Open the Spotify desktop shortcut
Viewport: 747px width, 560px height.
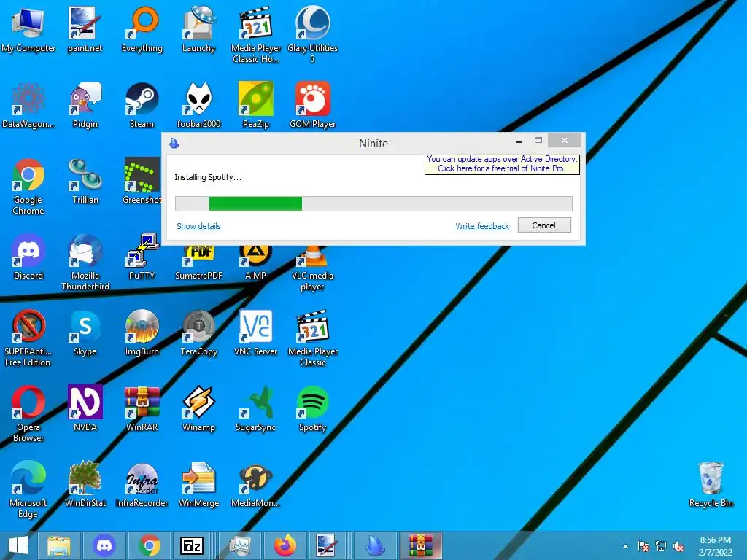tap(312, 409)
